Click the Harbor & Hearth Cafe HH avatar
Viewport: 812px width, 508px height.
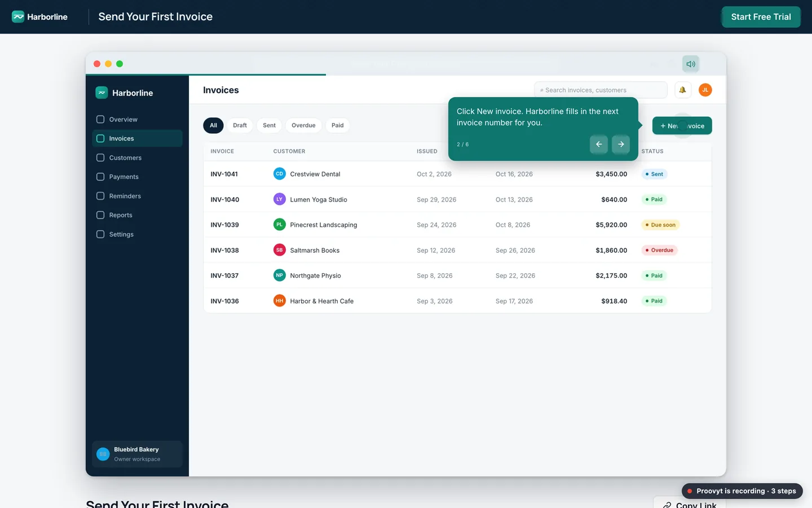pyautogui.click(x=279, y=301)
